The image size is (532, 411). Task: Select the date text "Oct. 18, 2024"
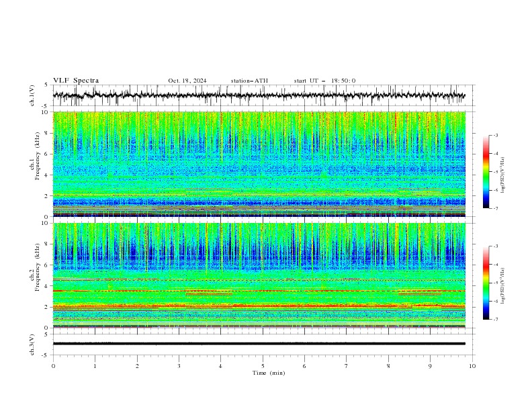[x=187, y=81]
